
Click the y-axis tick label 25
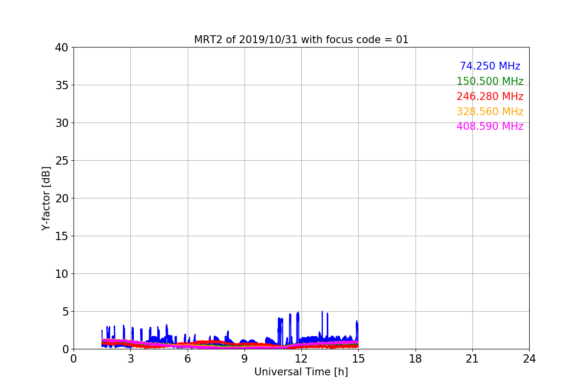tap(61, 161)
